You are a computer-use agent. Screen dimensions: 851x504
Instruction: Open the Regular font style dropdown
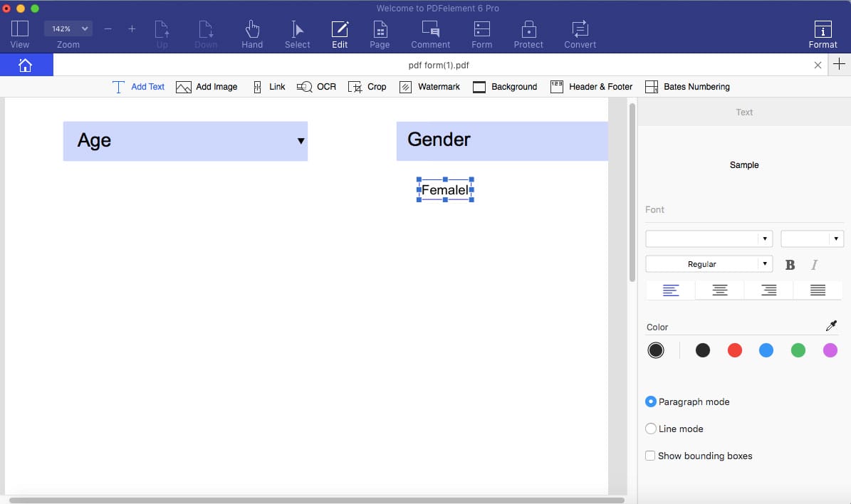click(x=709, y=264)
